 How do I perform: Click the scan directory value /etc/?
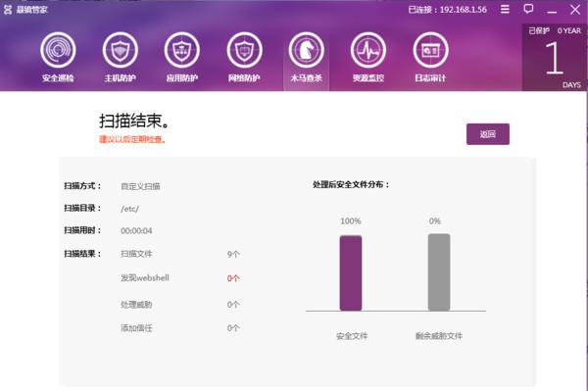pyautogui.click(x=129, y=209)
